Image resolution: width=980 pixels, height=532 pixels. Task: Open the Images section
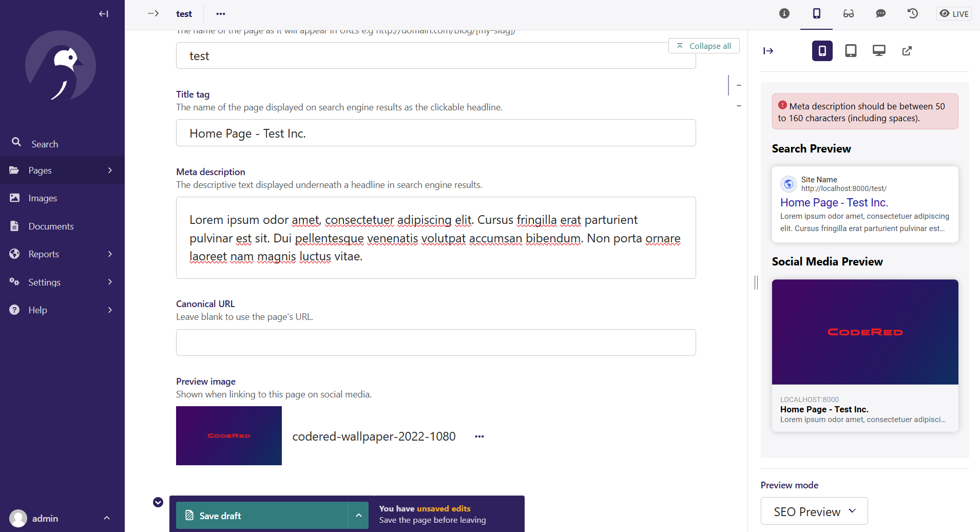point(43,198)
